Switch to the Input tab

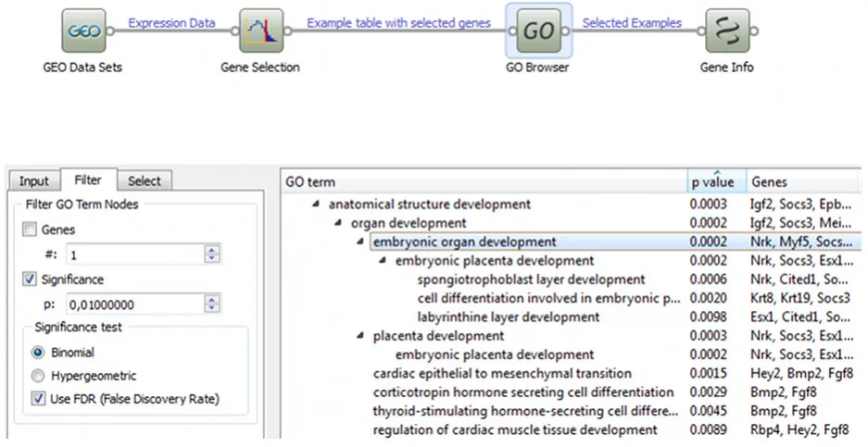tap(34, 180)
